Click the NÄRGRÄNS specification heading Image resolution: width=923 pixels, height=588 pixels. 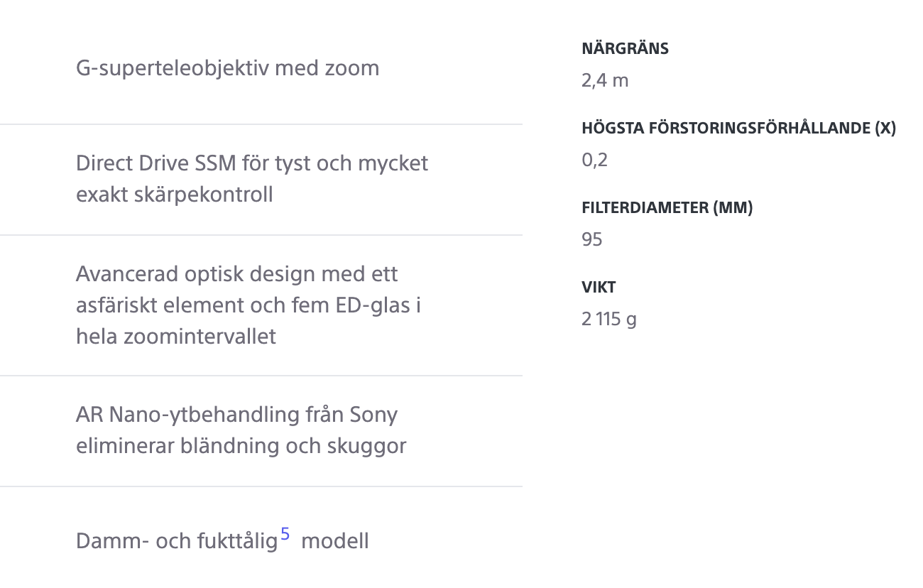point(625,49)
